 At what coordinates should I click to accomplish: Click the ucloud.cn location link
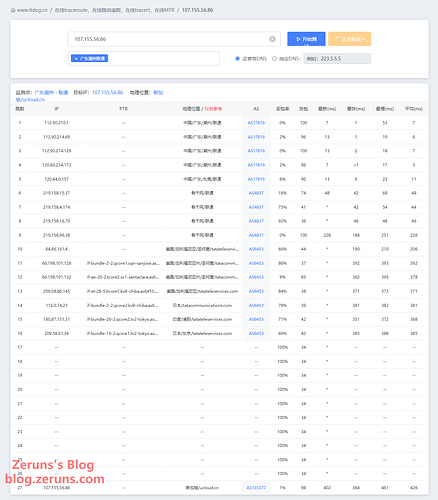30,99
